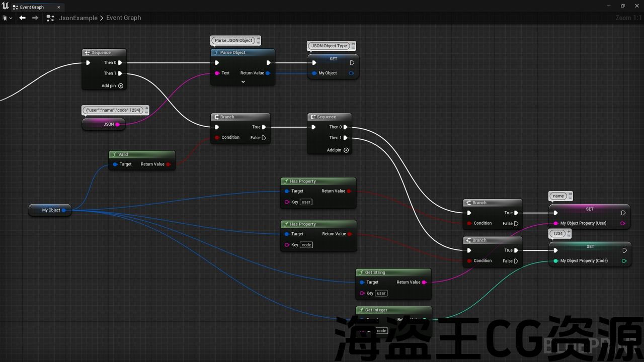
Task: Toggle the pin on Parse JSON Object comment bubble
Action: 258,39
